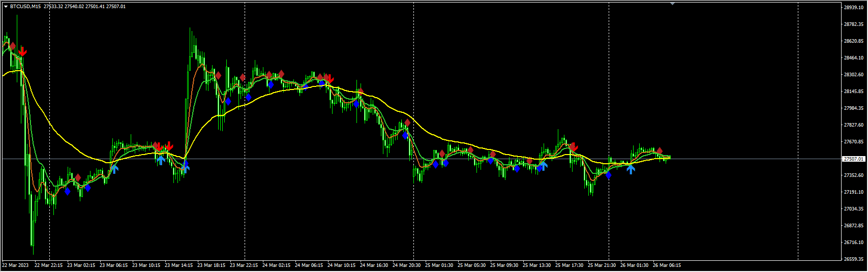Click the red down arrow above 25 Mar 17:30
The height and width of the screenshot is (272, 868).
tap(574, 147)
